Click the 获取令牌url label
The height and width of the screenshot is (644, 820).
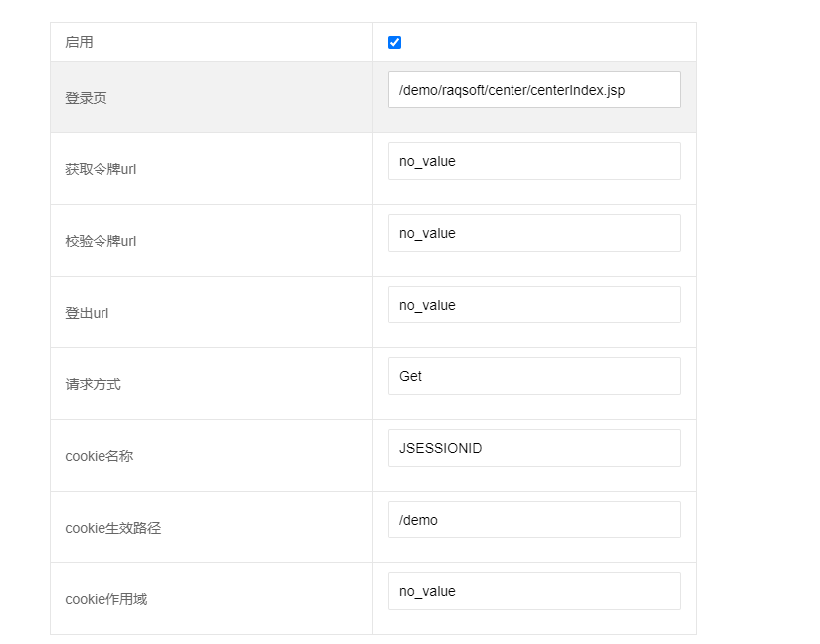coord(101,169)
